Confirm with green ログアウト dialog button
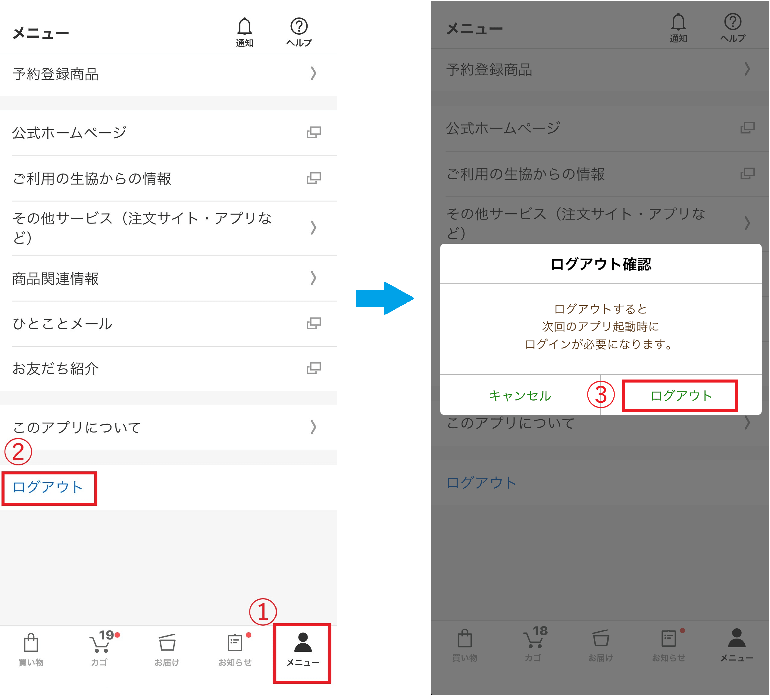Viewport: 770px width, 700px height. pyautogui.click(x=681, y=396)
